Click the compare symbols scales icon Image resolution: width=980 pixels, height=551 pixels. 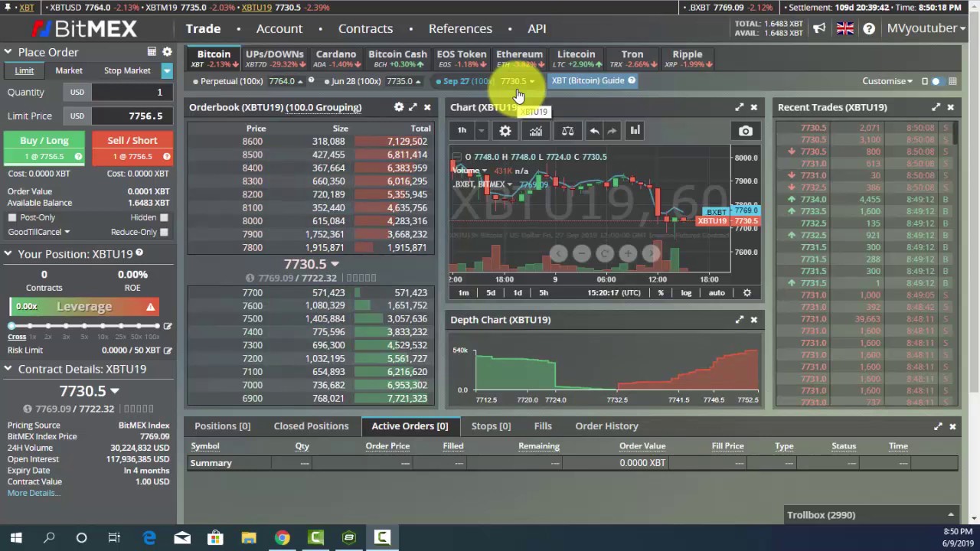(567, 131)
